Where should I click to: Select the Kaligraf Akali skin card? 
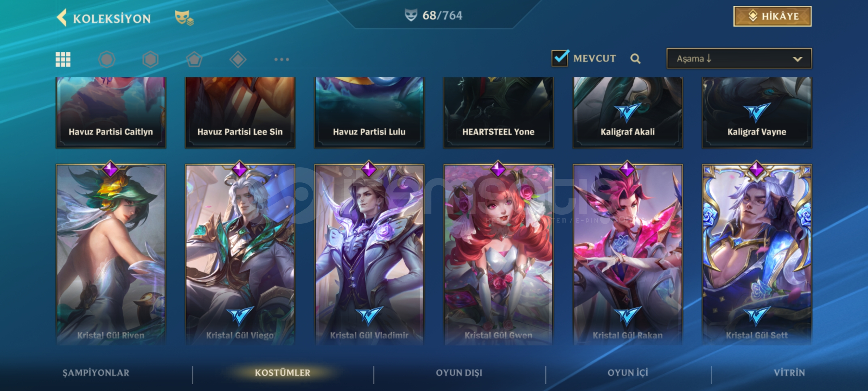(x=628, y=112)
